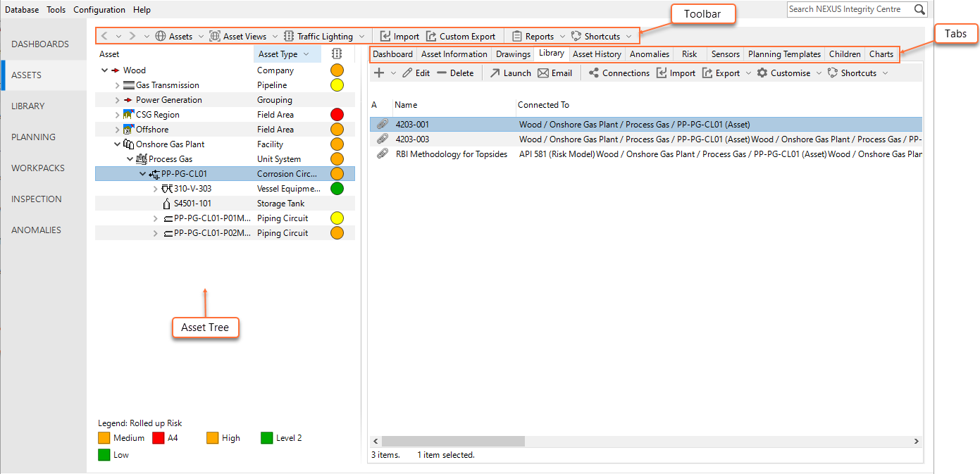The image size is (980, 474).
Task: Open the Asset Type column dropdown
Action: click(306, 54)
